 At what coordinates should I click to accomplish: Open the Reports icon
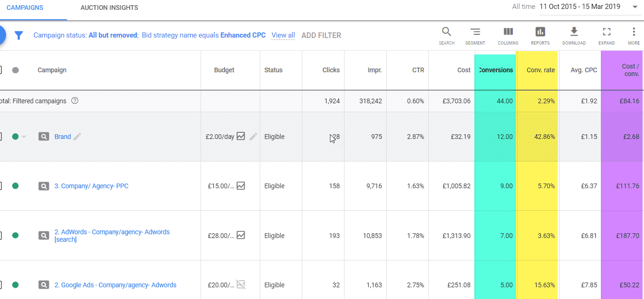pos(540,32)
